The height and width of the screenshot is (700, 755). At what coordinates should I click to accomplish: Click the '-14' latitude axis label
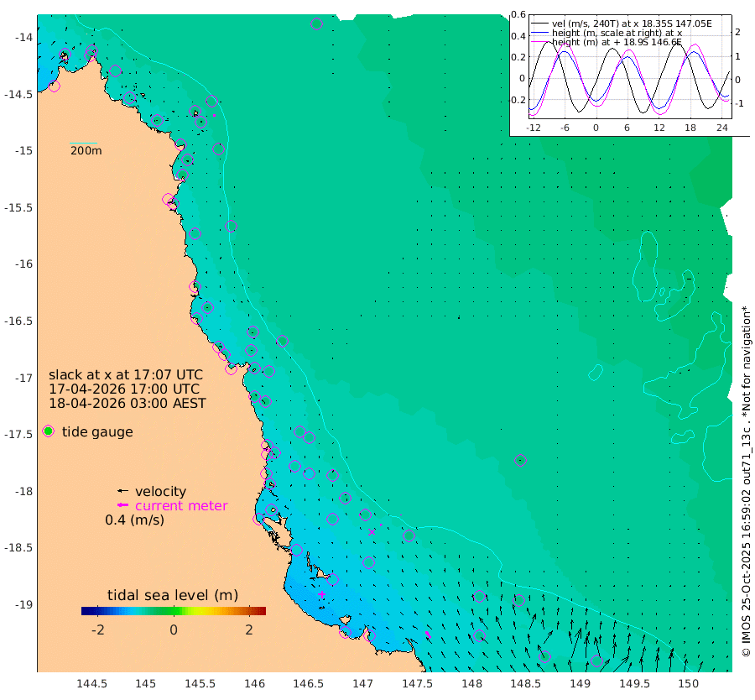coord(23,38)
